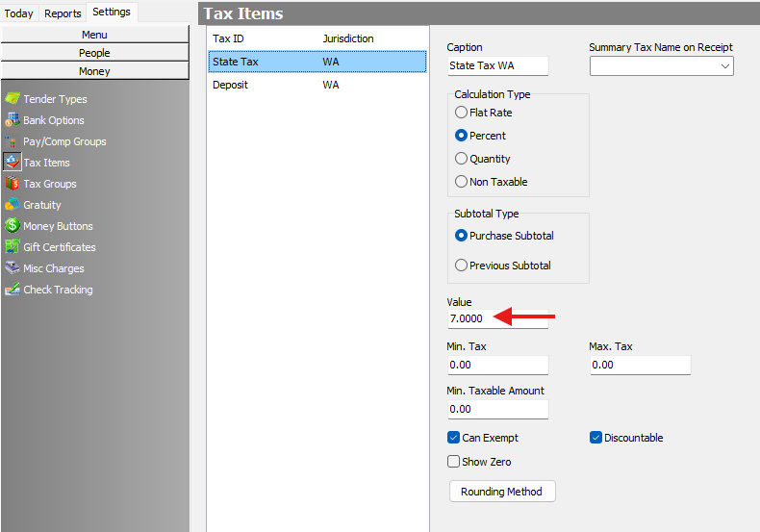The image size is (760, 532).
Task: Enable the Show Zero checkbox
Action: point(453,461)
